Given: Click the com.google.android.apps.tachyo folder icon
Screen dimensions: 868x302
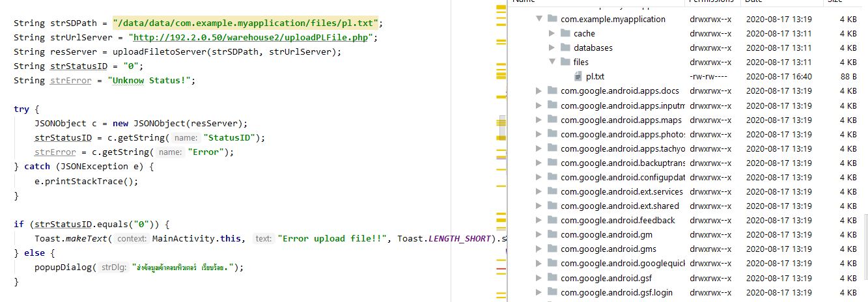Looking at the screenshot, I should pos(553,148).
